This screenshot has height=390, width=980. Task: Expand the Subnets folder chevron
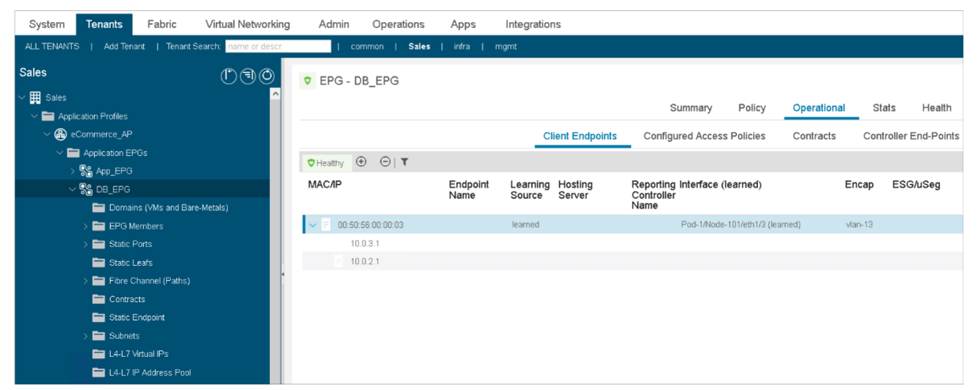click(86, 336)
